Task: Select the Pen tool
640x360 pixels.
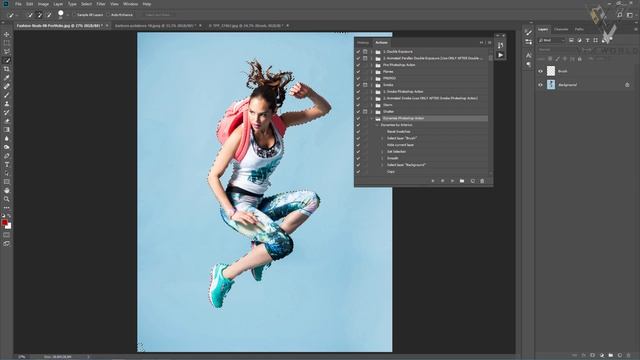Action: coord(7,156)
